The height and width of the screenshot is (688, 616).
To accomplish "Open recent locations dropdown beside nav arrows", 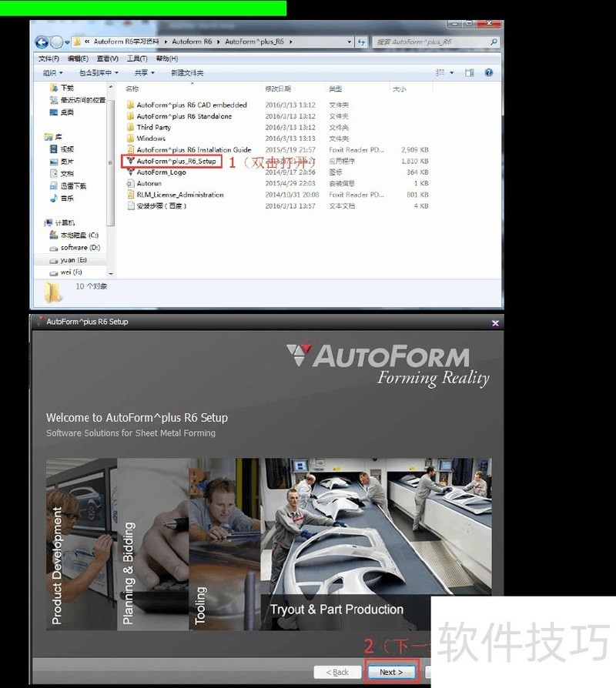I will click(x=67, y=42).
